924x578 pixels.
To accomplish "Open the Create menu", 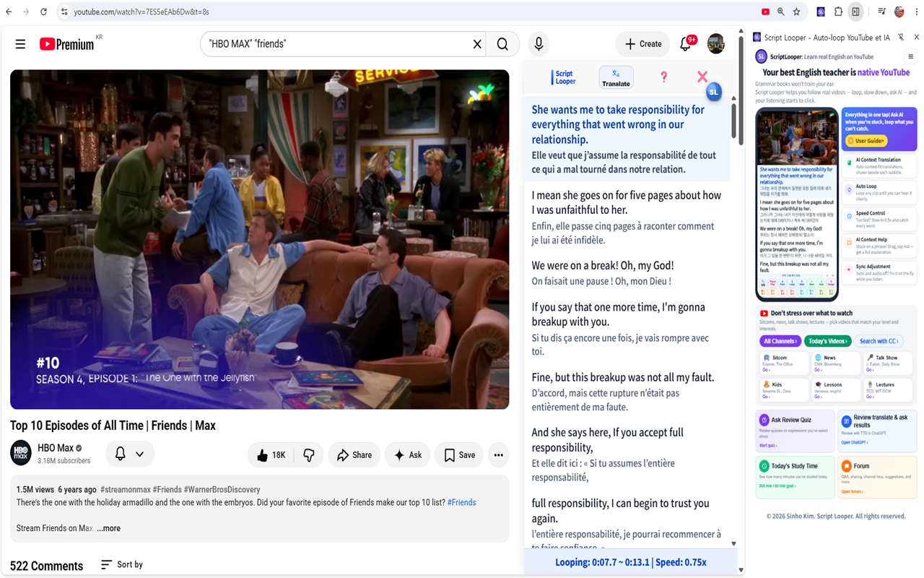I will (x=642, y=44).
